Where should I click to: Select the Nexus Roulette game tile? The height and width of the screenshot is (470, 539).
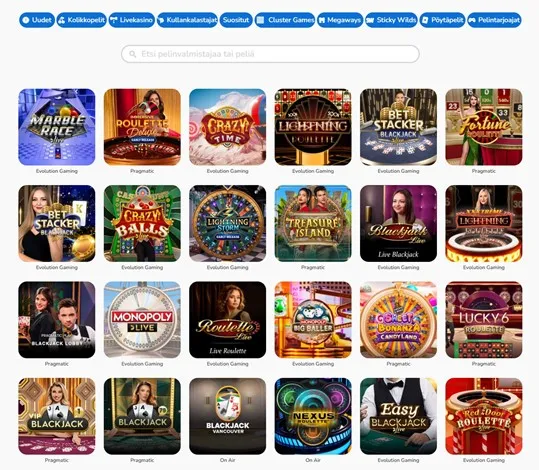coord(313,416)
